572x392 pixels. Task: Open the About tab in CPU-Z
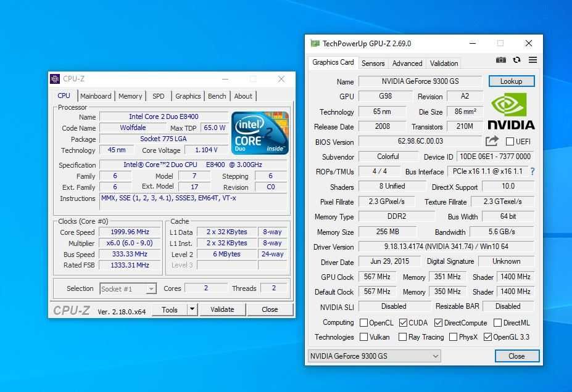(243, 96)
